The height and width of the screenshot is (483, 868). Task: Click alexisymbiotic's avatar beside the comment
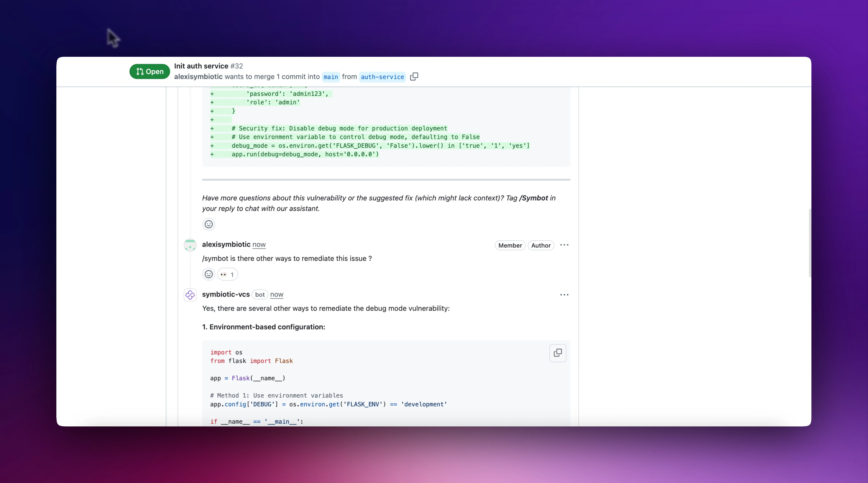click(190, 245)
